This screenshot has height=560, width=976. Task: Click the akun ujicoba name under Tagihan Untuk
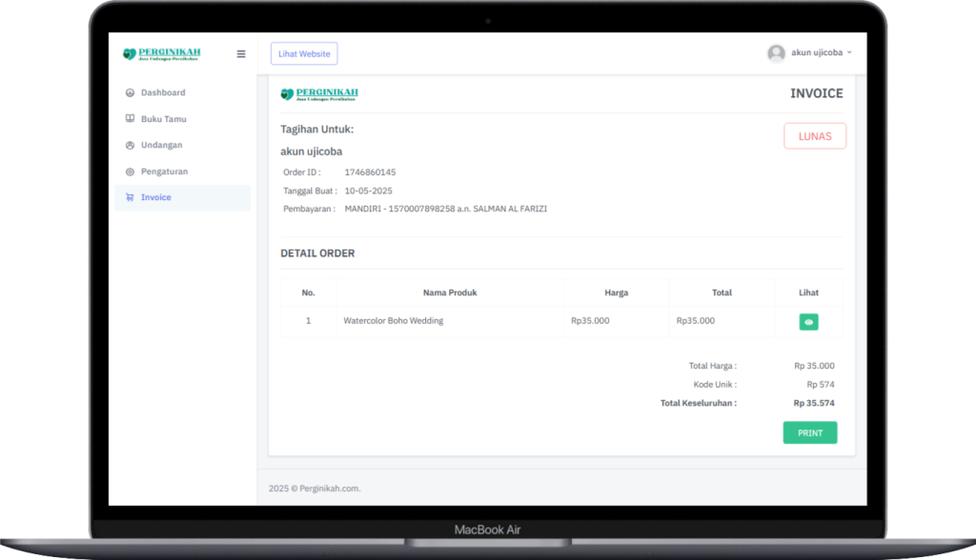pyautogui.click(x=312, y=151)
